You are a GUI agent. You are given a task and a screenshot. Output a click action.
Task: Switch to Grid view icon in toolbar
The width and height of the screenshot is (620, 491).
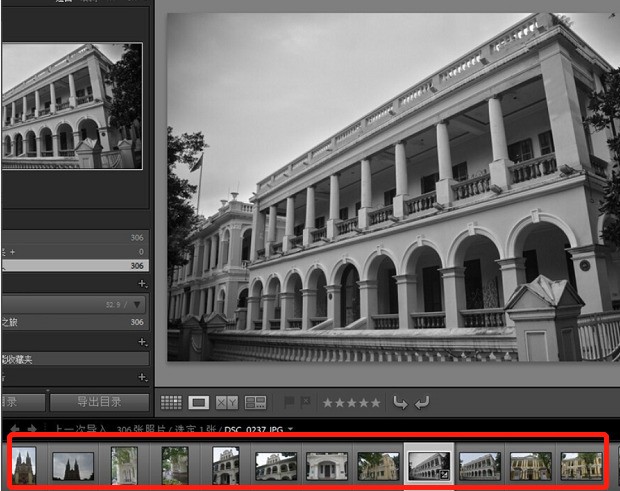(171, 402)
